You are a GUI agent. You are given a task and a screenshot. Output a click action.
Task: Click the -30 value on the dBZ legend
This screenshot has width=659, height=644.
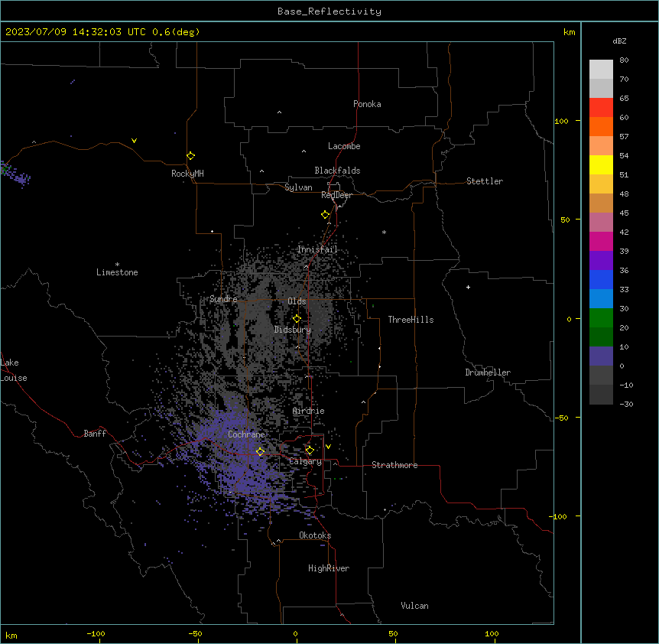pos(626,404)
